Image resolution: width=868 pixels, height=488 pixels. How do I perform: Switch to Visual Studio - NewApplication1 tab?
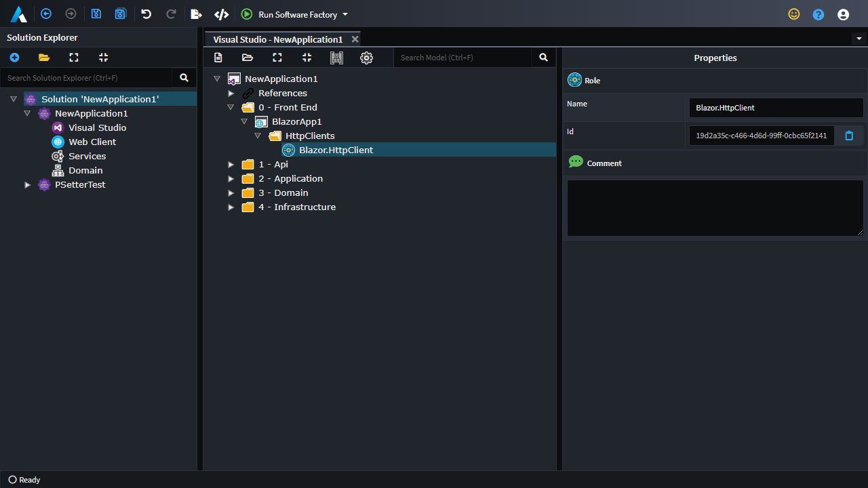coord(278,39)
